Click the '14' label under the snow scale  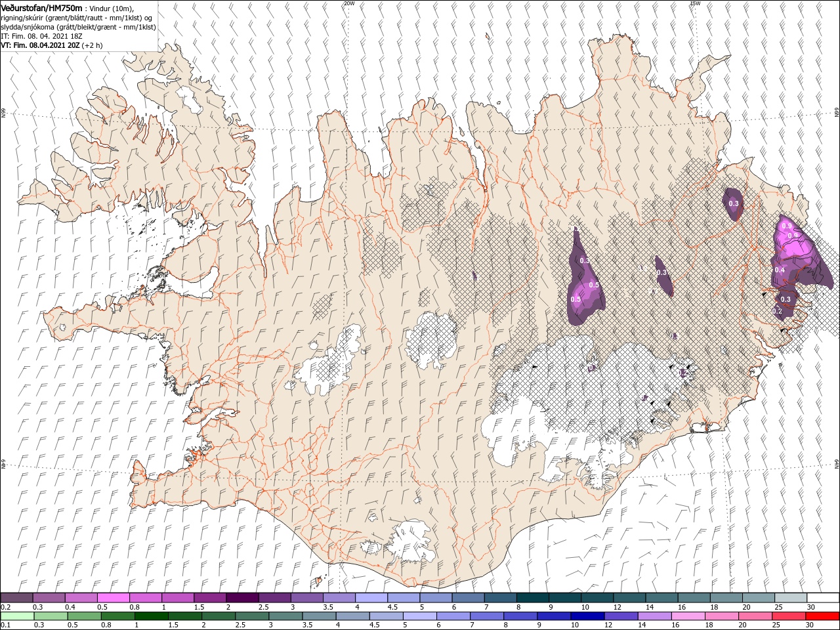(650, 607)
